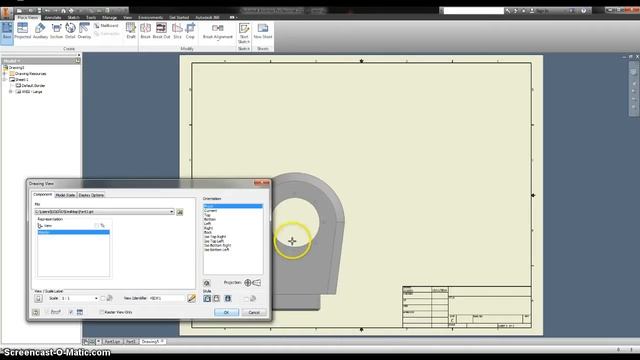
Task: Open the Model browser panel dropdown
Action: [12, 61]
